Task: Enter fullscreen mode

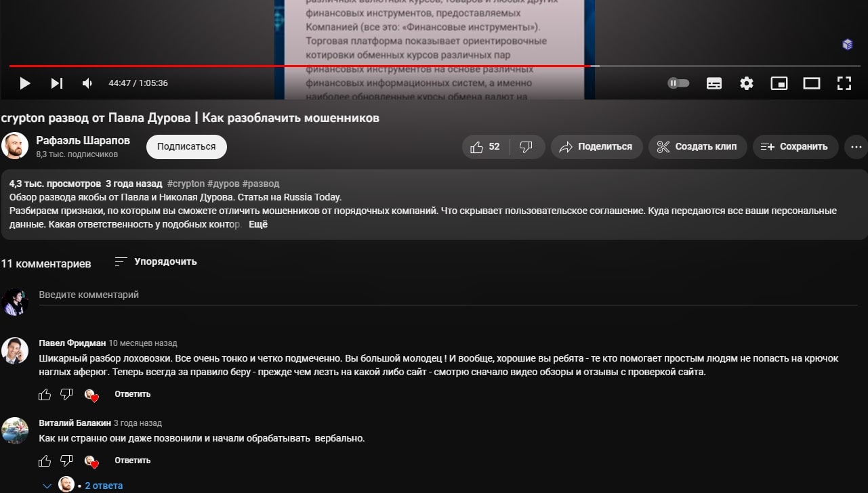Action: coord(844,83)
